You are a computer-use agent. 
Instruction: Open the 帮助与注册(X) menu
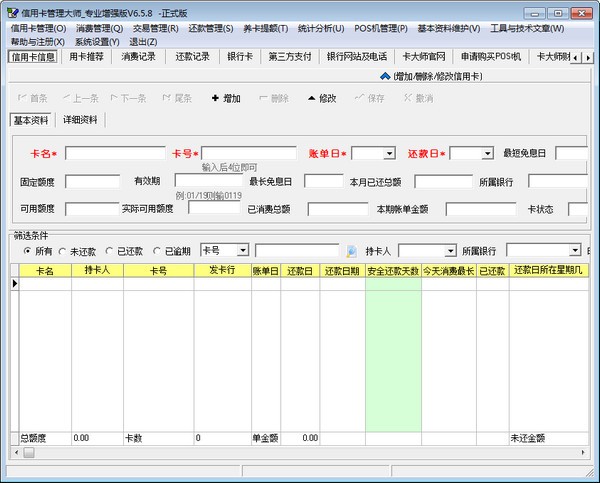click(38, 42)
